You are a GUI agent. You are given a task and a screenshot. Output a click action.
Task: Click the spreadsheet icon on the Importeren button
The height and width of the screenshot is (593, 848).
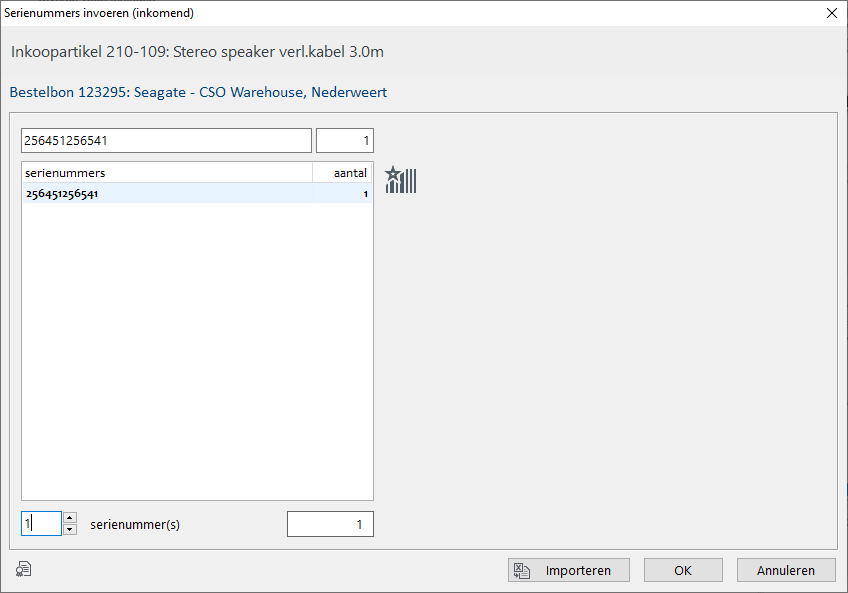coord(522,571)
